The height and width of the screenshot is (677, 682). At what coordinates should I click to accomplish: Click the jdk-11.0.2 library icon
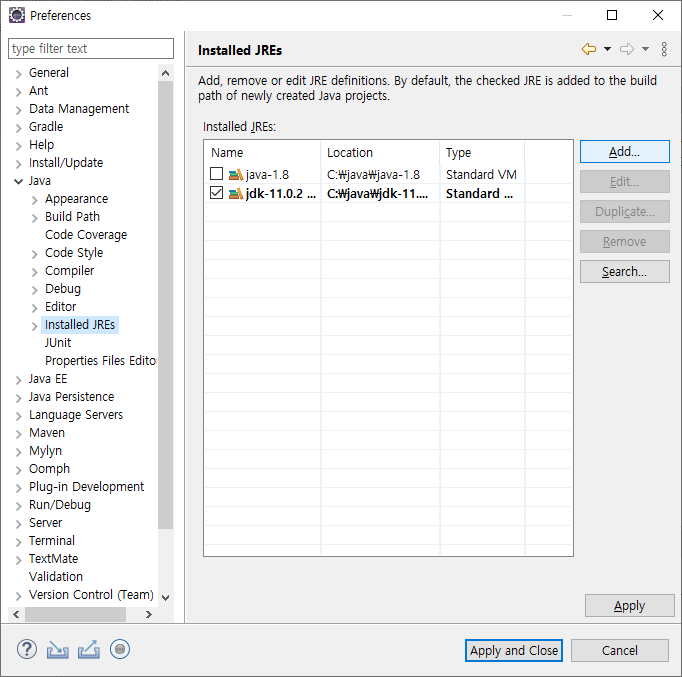235,193
